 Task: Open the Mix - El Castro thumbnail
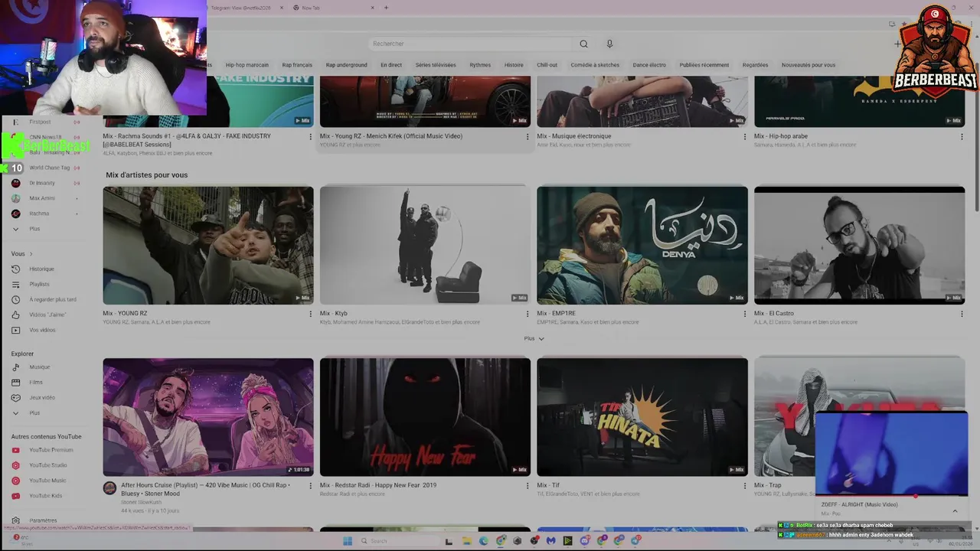(859, 245)
